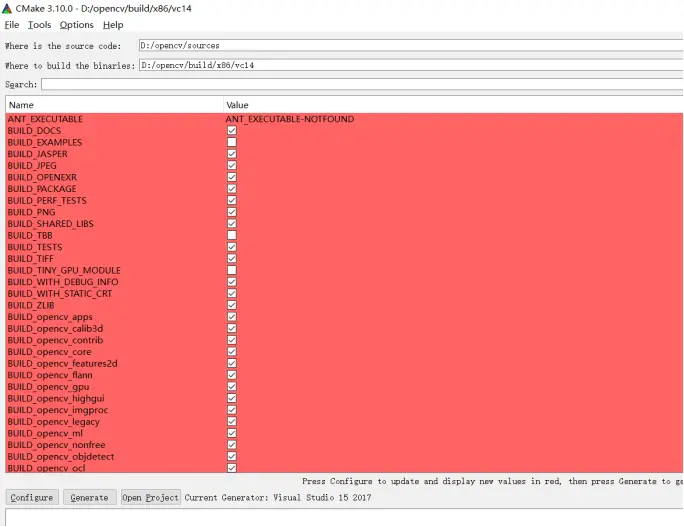Select the ANT_EXECUTABLE name row
This screenshot has height=527, width=684.
45,119
